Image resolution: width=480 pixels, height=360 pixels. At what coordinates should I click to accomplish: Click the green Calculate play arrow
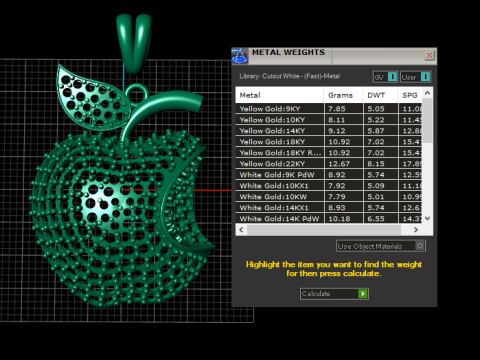pos(363,294)
